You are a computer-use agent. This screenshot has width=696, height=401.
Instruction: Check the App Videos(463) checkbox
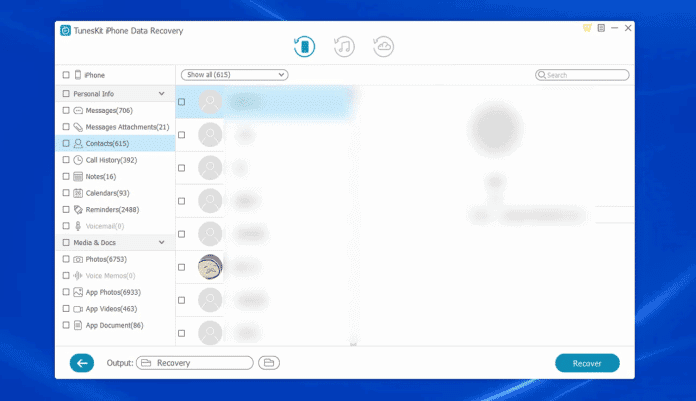pos(66,309)
